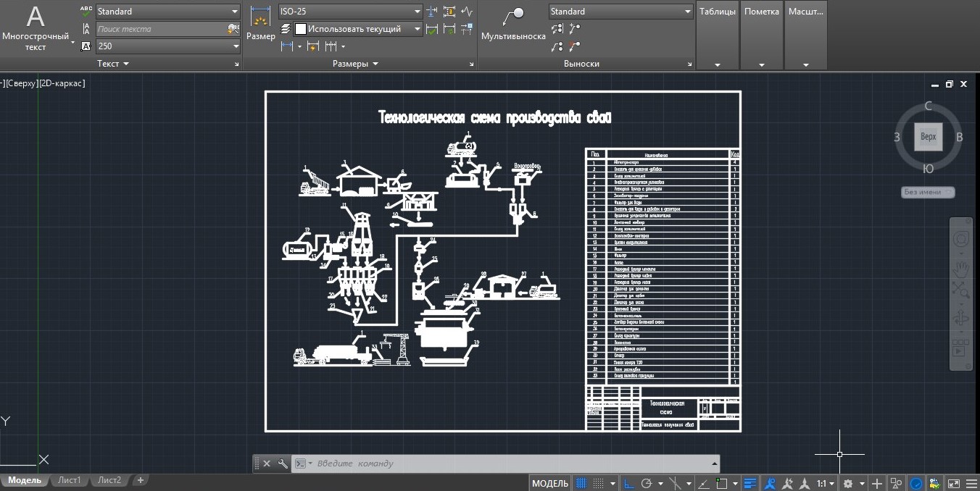980x491 pixels.
Task: Open the status bar customization menu icon
Action: [972, 483]
